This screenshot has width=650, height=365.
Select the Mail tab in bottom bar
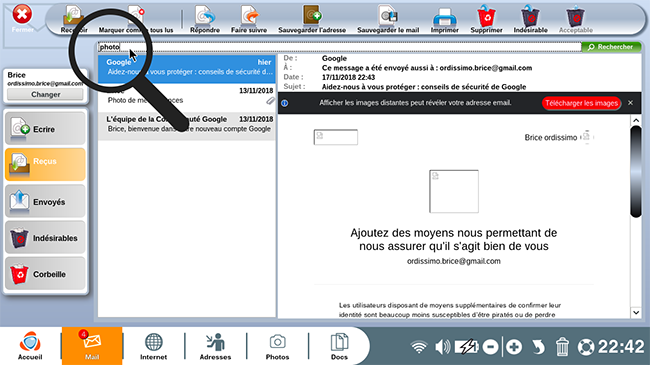[92, 346]
